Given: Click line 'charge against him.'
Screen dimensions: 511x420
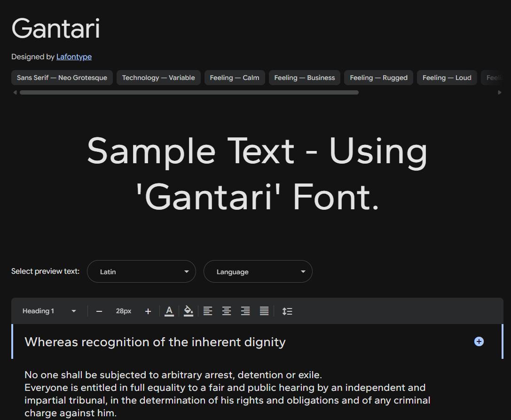Looking at the screenshot, I should (71, 413).
